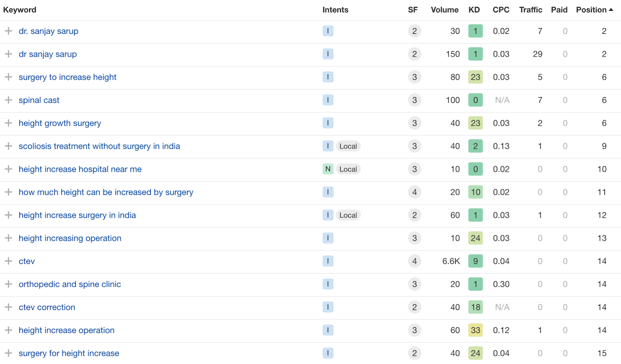Image resolution: width=621 pixels, height=364 pixels.
Task: Click traffic value 29 for 'dr sanjay sarup'
Action: 538,54
